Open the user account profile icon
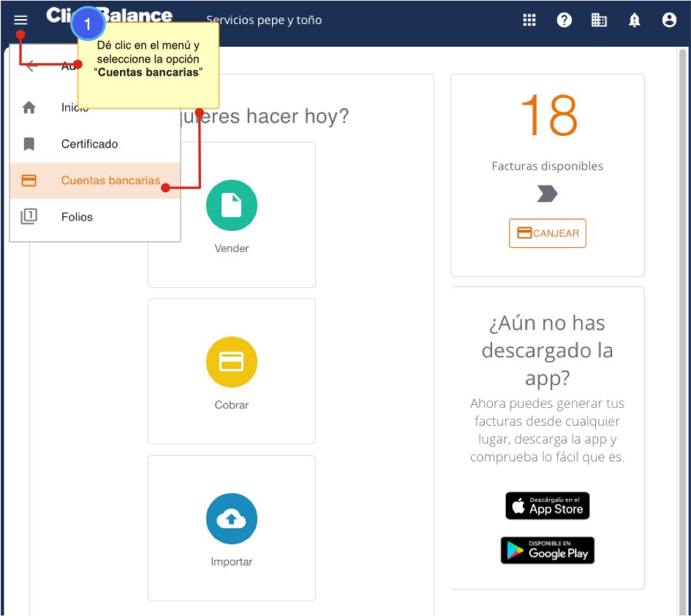The width and height of the screenshot is (691, 616). click(669, 20)
